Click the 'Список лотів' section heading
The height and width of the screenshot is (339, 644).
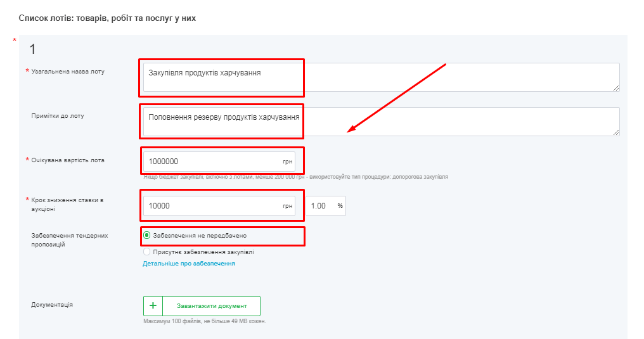click(107, 18)
